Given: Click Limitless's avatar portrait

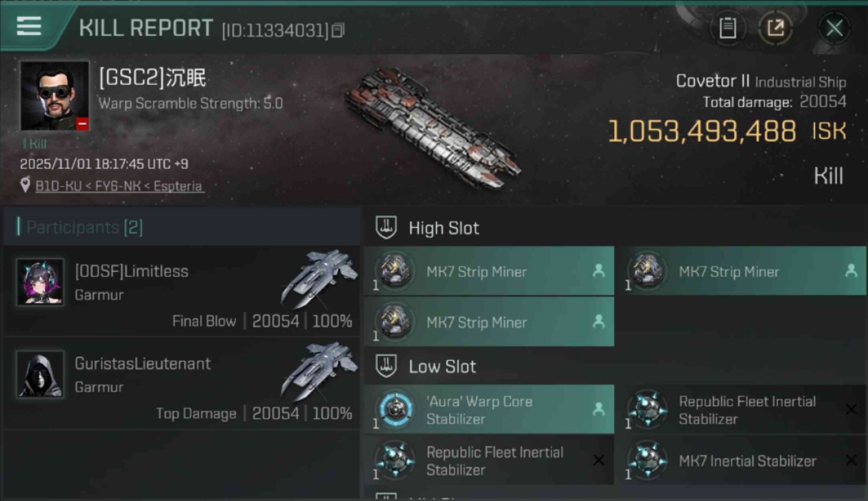Looking at the screenshot, I should (x=40, y=282).
